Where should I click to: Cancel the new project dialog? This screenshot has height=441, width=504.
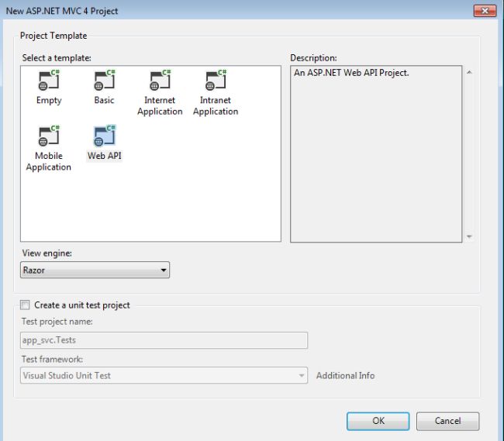tap(447, 421)
